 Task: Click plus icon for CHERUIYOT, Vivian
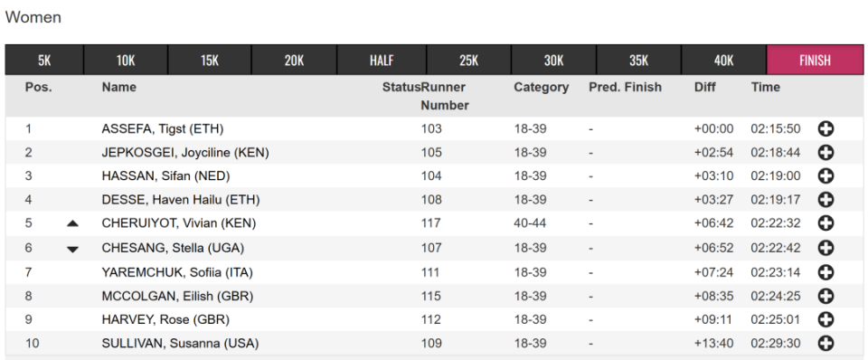tap(826, 223)
